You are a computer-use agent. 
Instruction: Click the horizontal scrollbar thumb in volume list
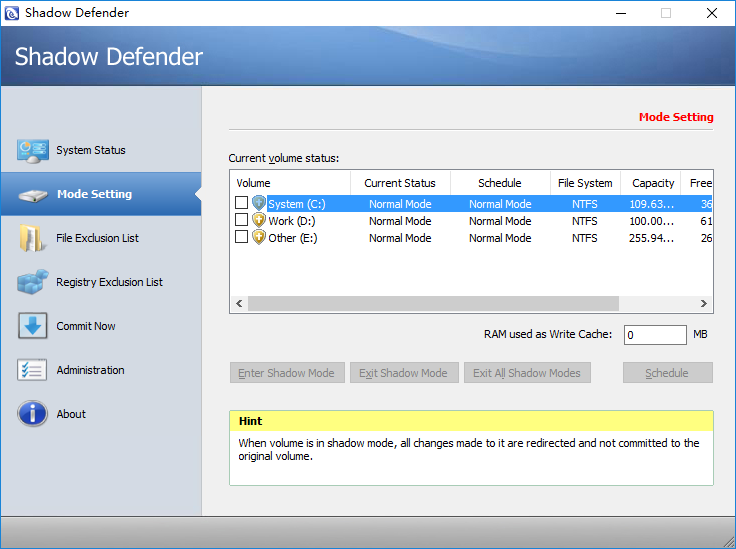(x=433, y=303)
